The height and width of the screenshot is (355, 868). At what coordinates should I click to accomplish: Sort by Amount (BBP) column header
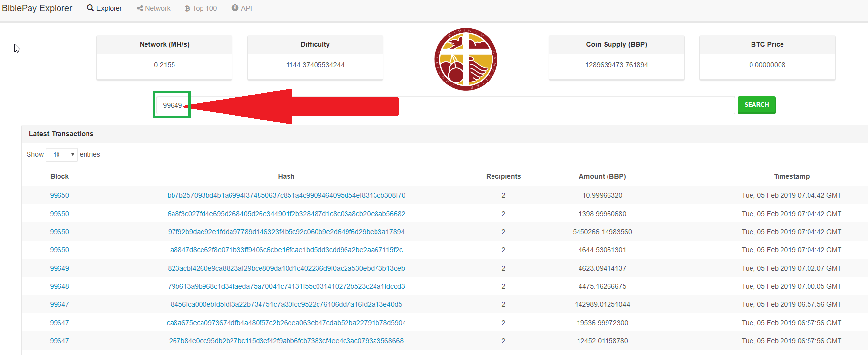(602, 176)
